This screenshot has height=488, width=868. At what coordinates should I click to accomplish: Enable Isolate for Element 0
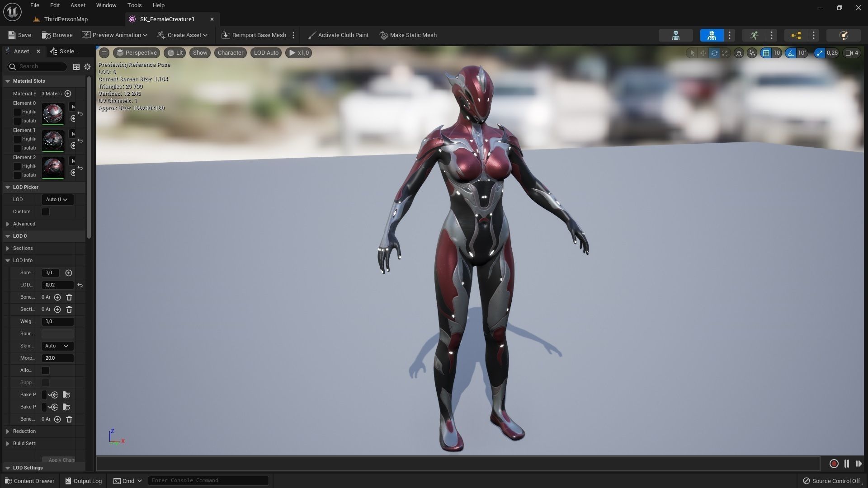tap(17, 121)
